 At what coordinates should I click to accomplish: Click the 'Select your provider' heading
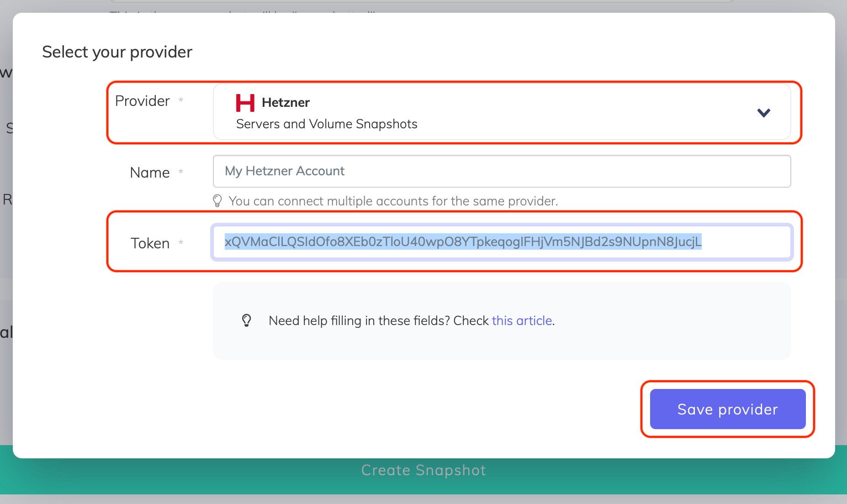(x=117, y=52)
